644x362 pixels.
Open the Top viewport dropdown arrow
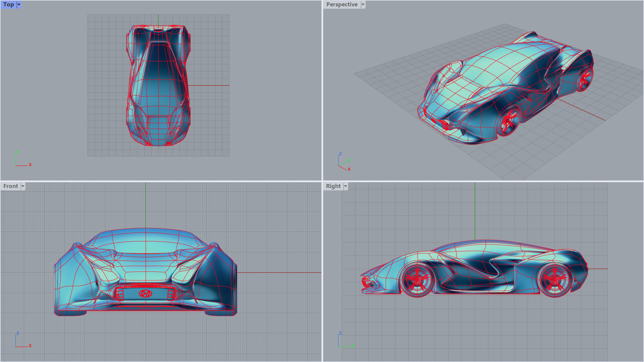click(19, 5)
